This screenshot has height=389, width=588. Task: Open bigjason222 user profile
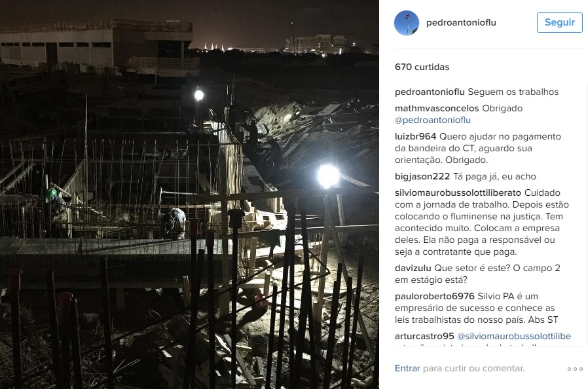coord(422,176)
